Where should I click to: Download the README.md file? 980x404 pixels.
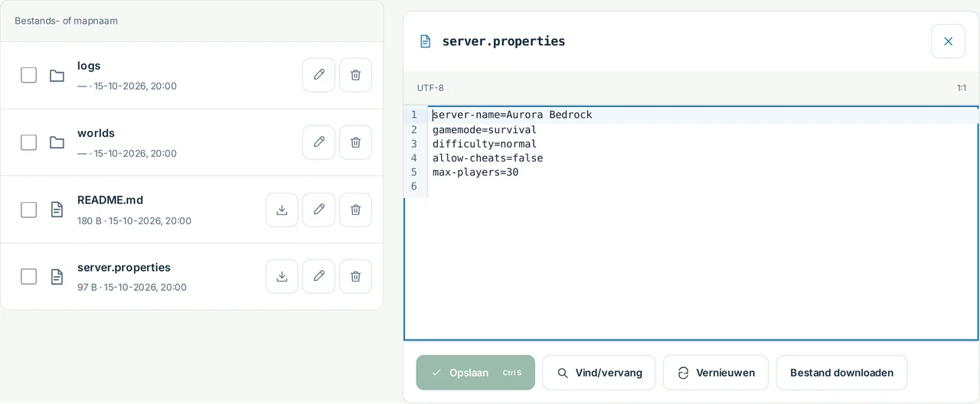282,210
